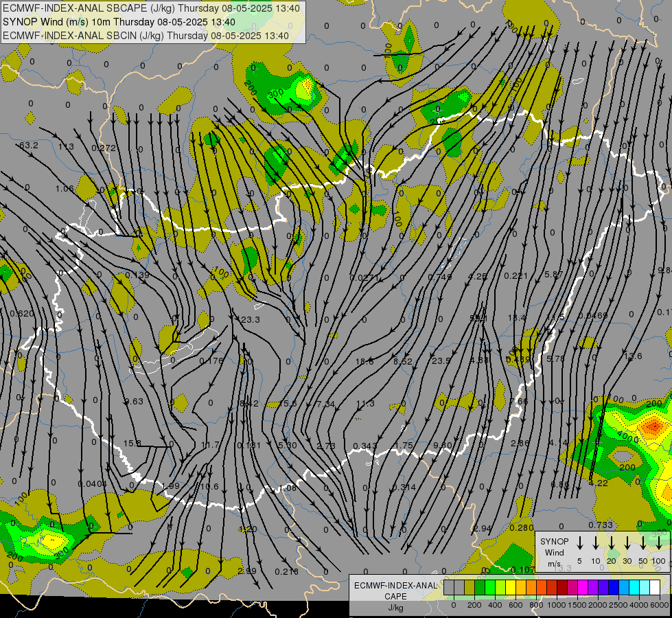The height and width of the screenshot is (618, 672).
Task: Click the 23.3 value on the map
Action: [251, 319]
